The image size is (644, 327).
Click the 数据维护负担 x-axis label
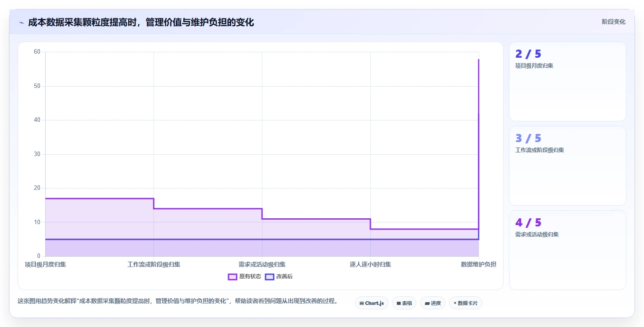[x=479, y=264]
